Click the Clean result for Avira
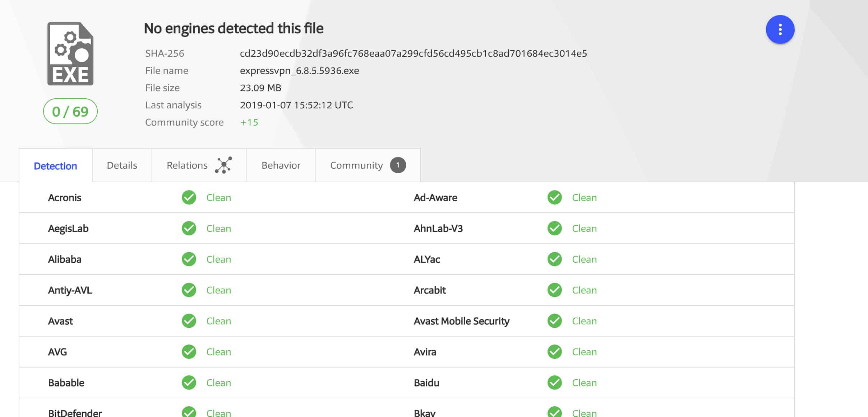Screen dimensions: 868x417 click(x=584, y=352)
